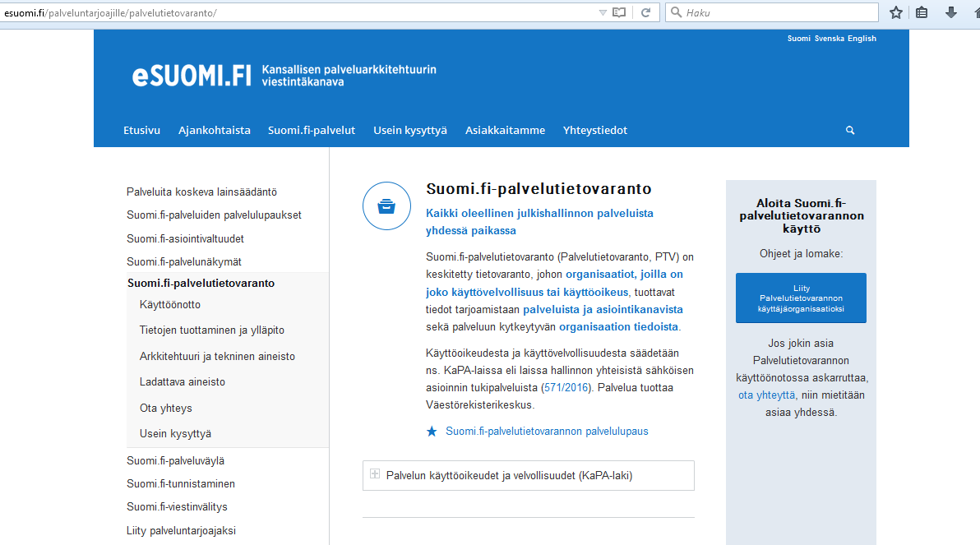Open the Yhteystiedot menu item
The height and width of the screenshot is (545, 980).
(595, 130)
